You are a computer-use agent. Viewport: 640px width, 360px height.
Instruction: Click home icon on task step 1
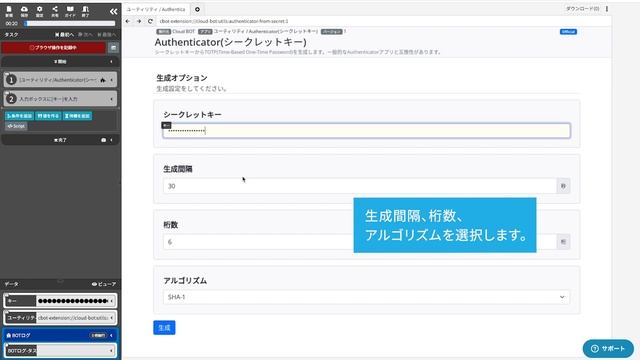(103, 80)
